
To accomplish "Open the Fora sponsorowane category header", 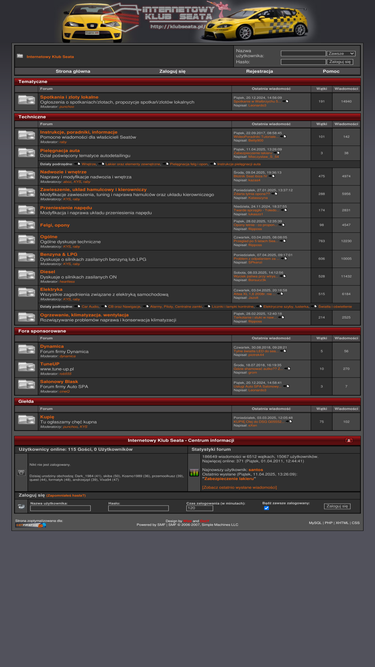I will pos(42,331).
